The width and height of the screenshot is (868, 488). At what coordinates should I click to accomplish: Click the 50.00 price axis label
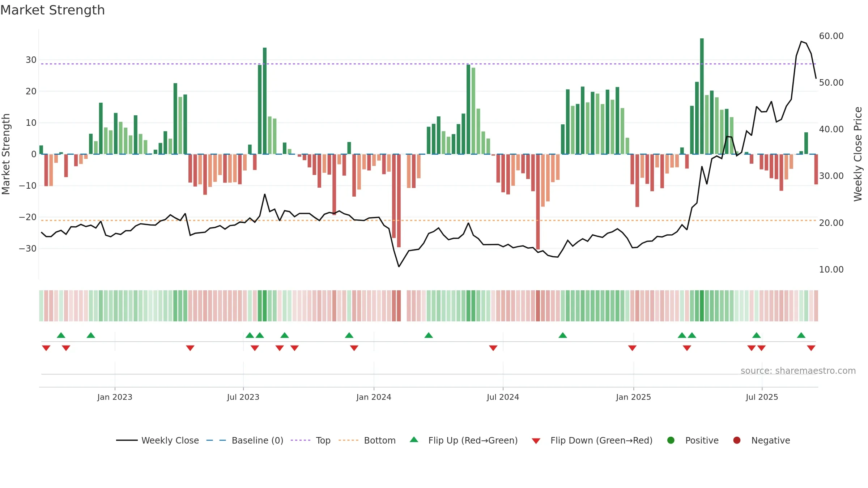point(831,83)
